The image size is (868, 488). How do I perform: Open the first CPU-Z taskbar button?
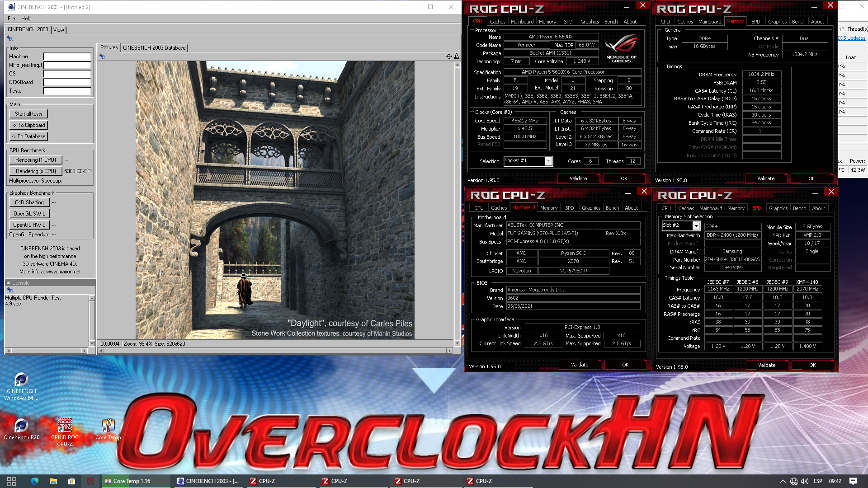pos(280,481)
